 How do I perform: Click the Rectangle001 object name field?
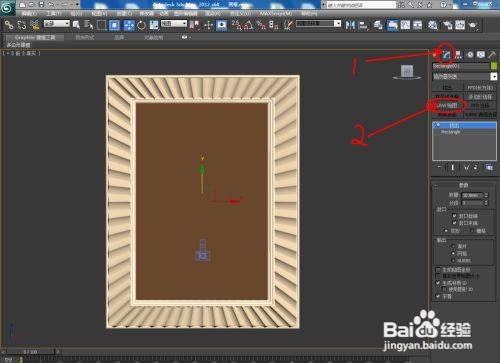coord(461,66)
